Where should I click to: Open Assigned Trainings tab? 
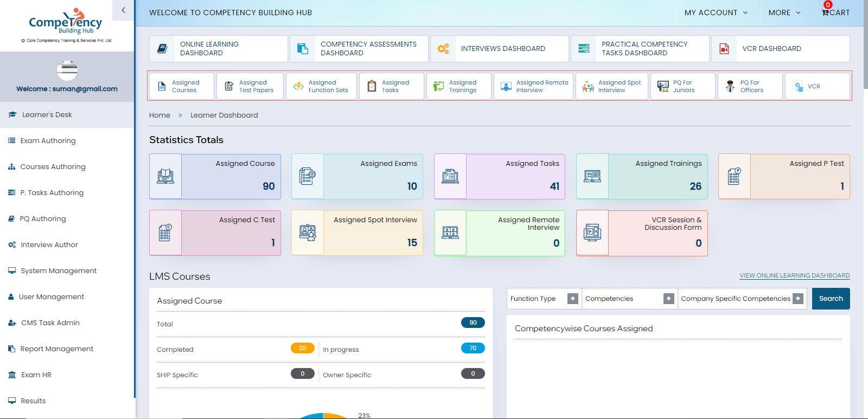click(459, 86)
